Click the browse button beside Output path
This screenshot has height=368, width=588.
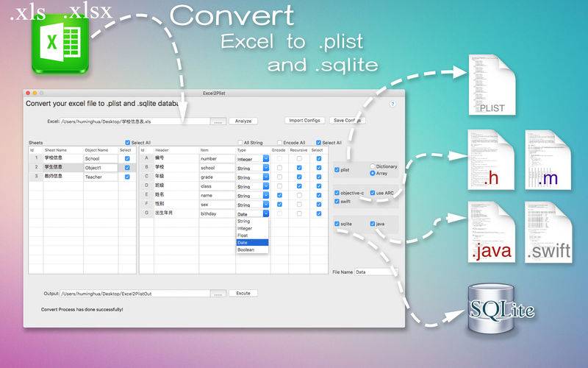pyautogui.click(x=218, y=294)
